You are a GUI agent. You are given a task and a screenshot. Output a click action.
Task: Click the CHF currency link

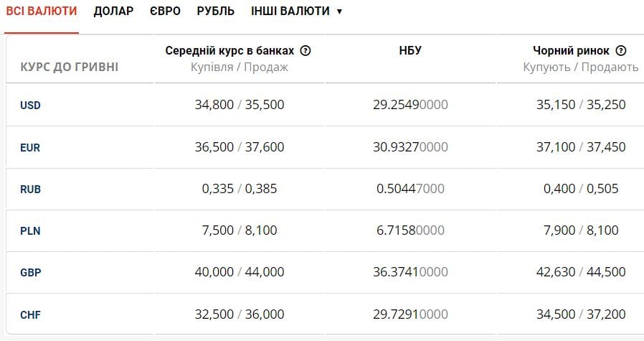(30, 314)
